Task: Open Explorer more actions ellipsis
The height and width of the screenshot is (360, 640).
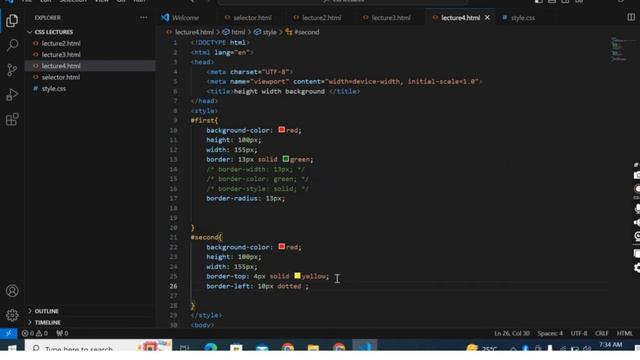Action: (x=143, y=18)
